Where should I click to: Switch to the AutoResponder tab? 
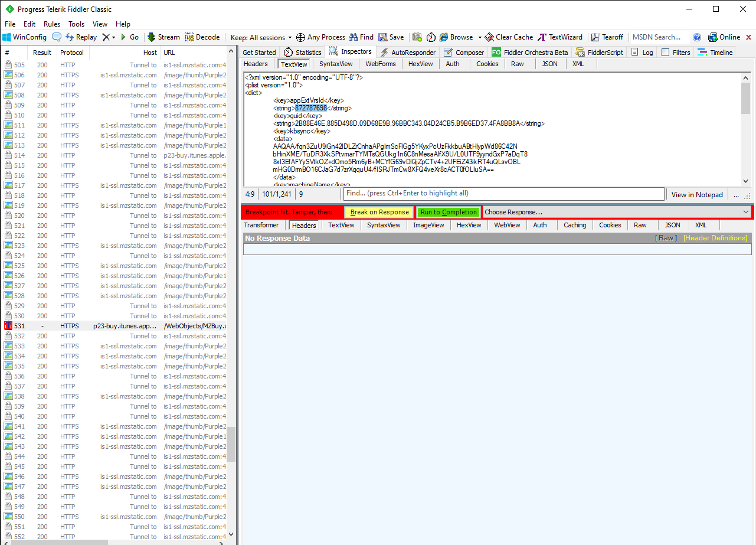point(408,53)
